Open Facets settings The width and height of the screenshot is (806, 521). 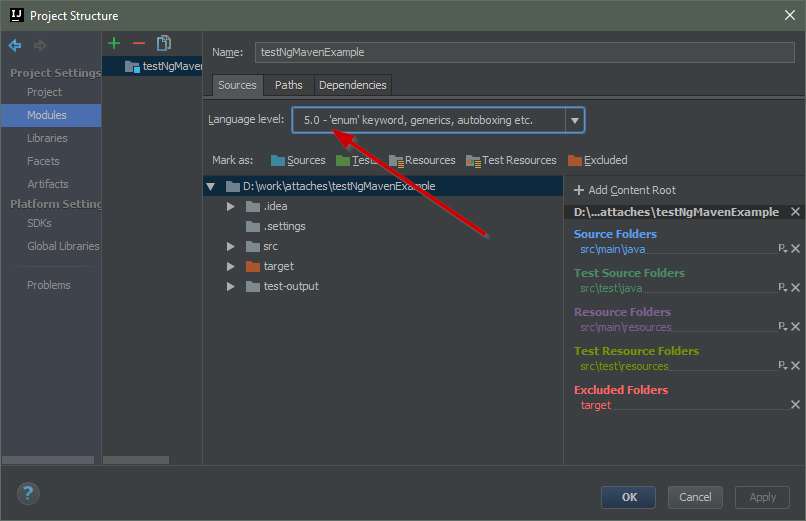(x=43, y=161)
